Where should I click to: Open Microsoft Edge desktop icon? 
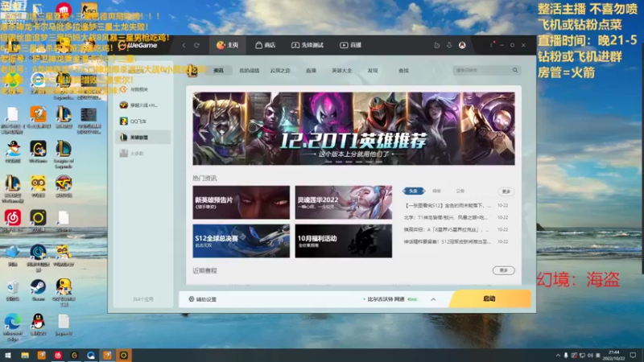pyautogui.click(x=12, y=327)
